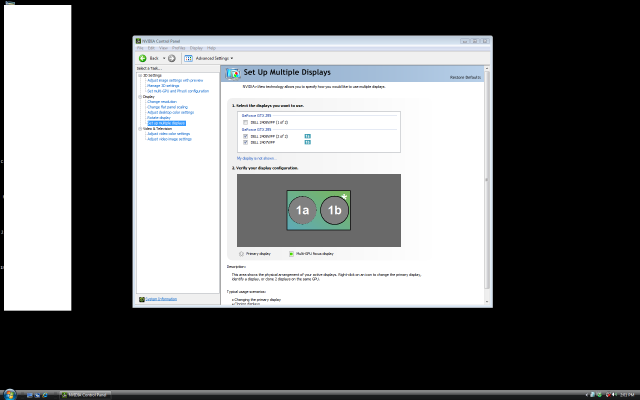640x400 pixels.
Task: Click the volume icon in the system tray
Action: (x=614, y=395)
